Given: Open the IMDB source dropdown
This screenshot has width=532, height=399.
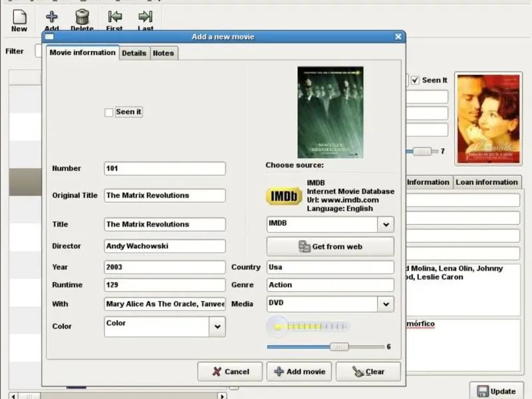Looking at the screenshot, I should 386,225.
